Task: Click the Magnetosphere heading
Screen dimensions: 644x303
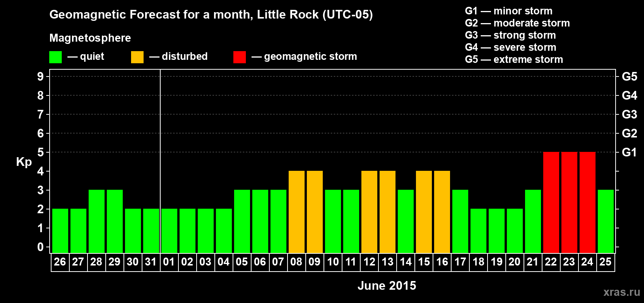Action: click(90, 38)
